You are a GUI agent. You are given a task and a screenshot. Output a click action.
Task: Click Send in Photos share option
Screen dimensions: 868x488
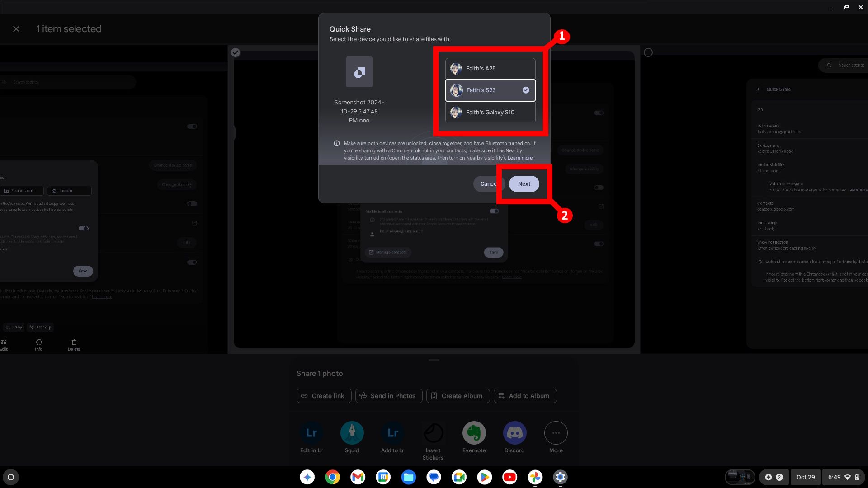pos(389,395)
